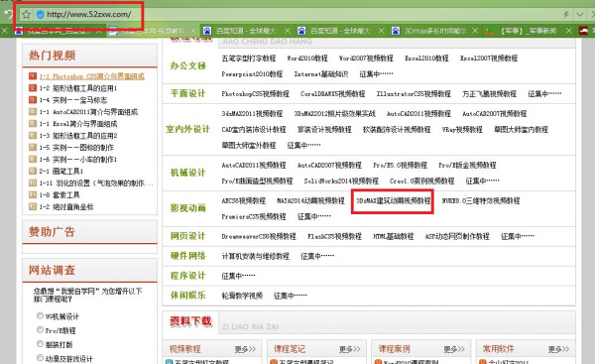Open hot video 1-6 实例——小车的制作1
The image size is (595, 364).
tap(78, 159)
